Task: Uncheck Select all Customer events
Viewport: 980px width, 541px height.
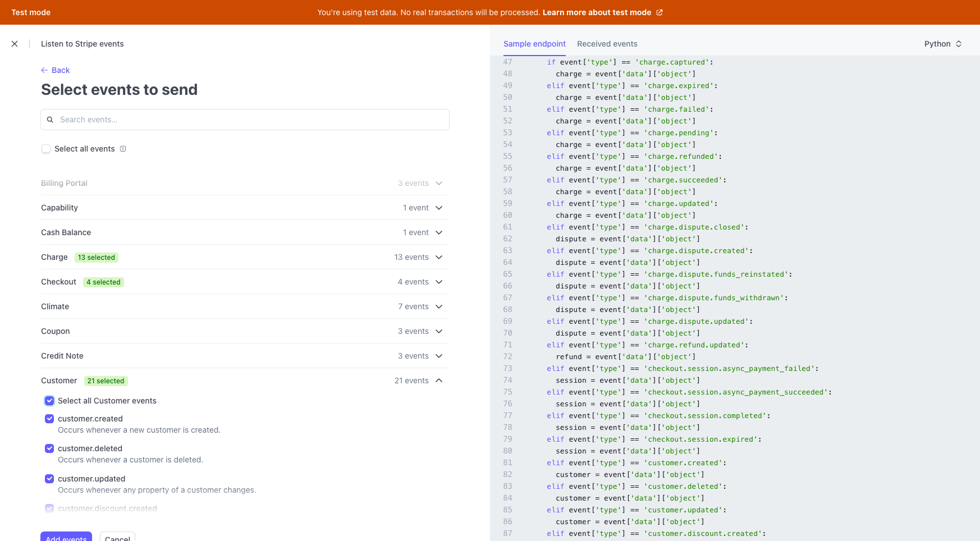Action: 49,401
